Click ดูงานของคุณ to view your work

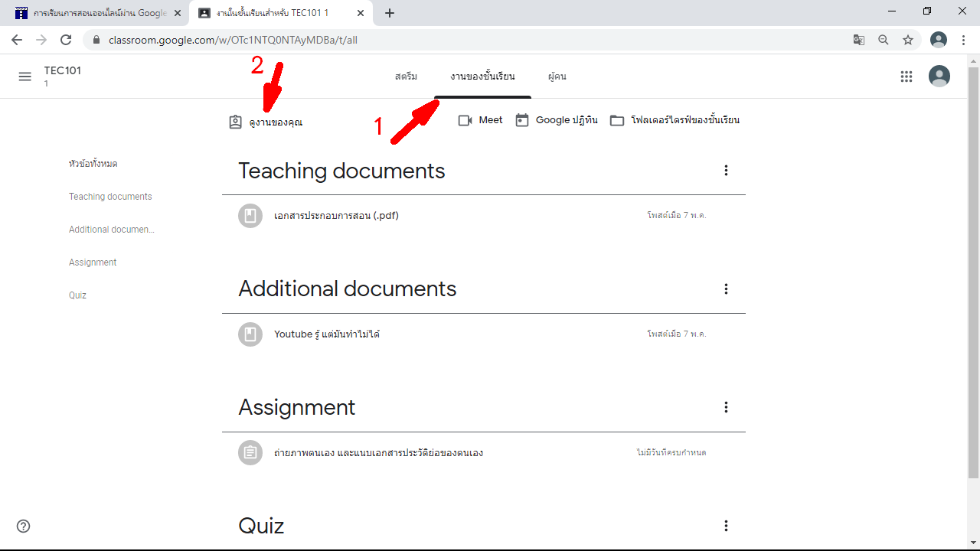275,122
